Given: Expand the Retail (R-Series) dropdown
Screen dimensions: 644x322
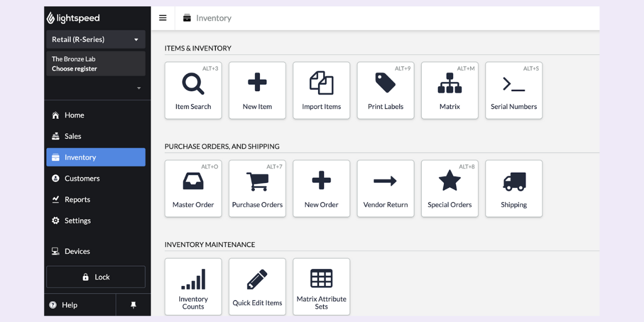Looking at the screenshot, I should (x=96, y=39).
